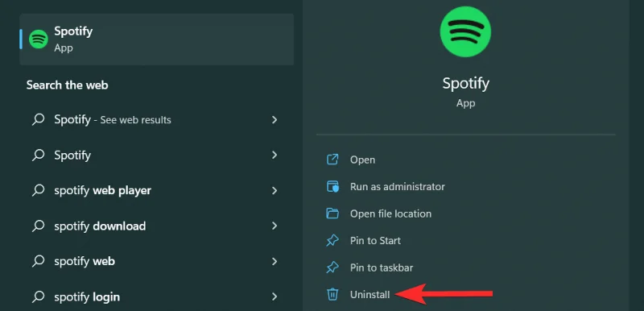Click the Spotify title in details pane
Screen dimensions: 644x311
coord(466,84)
